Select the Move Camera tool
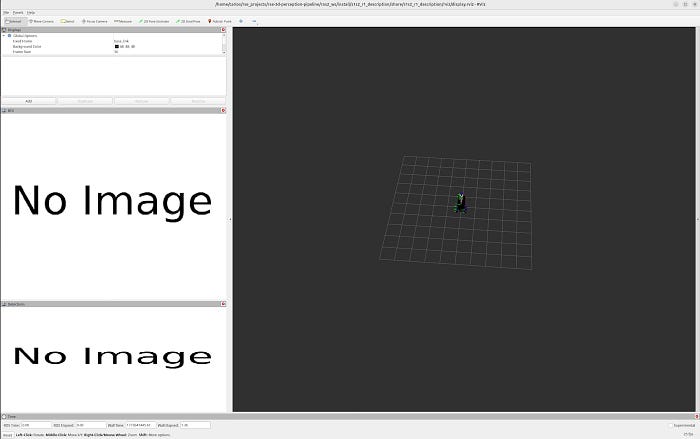700x439 pixels. tap(42, 20)
